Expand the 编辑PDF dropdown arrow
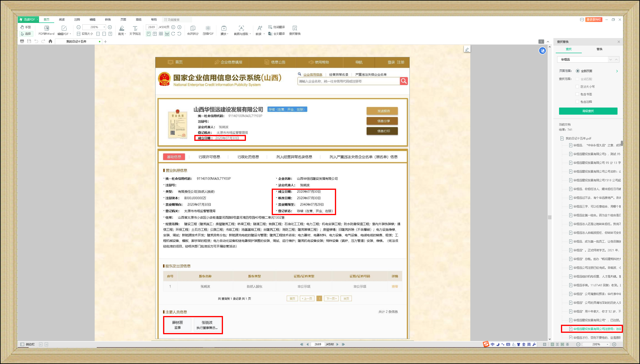This screenshot has width=640, height=364. coord(70,34)
